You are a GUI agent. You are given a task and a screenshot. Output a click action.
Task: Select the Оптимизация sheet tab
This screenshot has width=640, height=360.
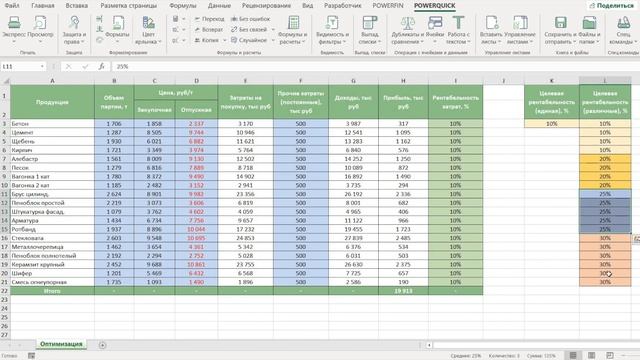(61, 344)
